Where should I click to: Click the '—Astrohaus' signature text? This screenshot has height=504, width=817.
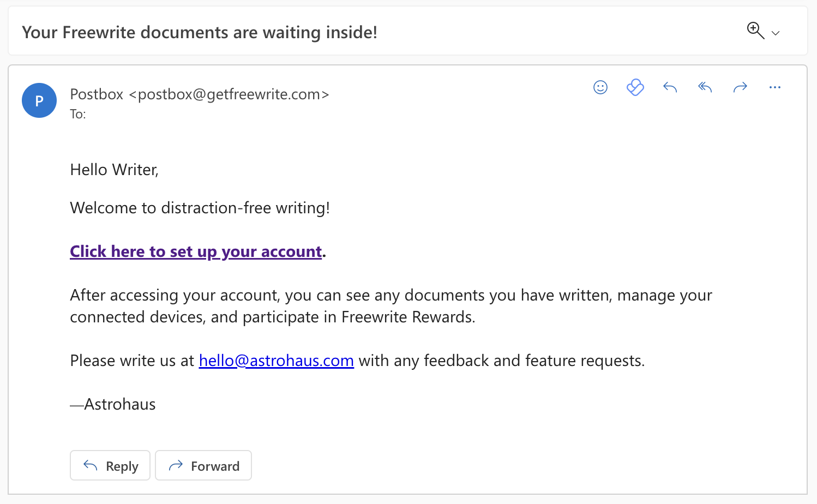(113, 404)
